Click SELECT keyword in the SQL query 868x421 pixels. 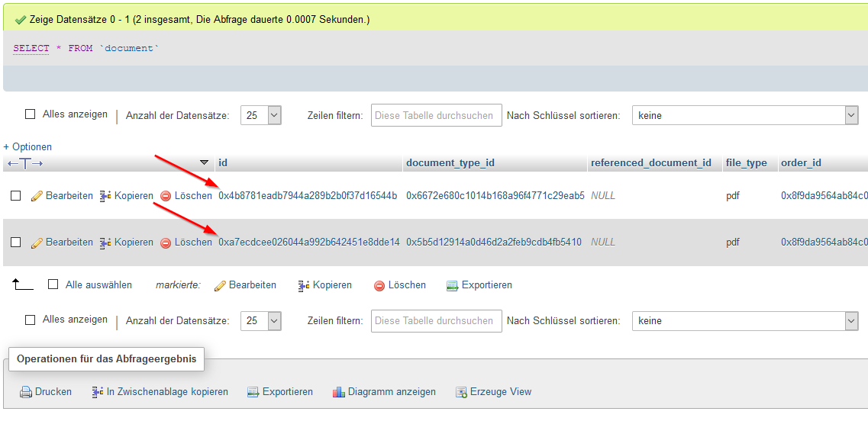[31, 48]
